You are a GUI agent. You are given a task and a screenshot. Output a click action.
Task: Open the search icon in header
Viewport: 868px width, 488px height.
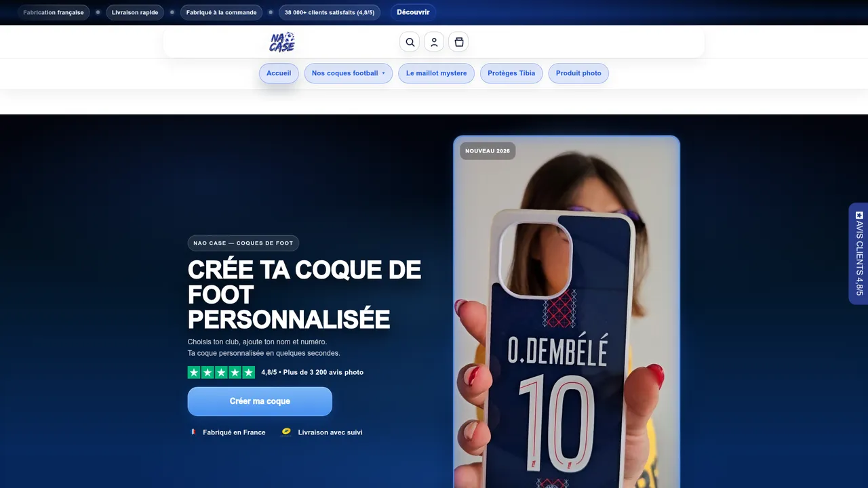pyautogui.click(x=410, y=42)
